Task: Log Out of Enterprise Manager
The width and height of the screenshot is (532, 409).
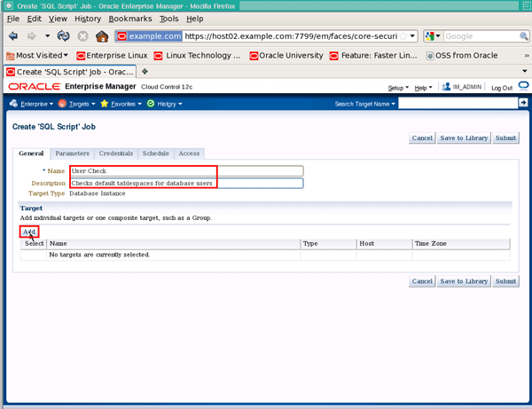Action: pyautogui.click(x=502, y=88)
